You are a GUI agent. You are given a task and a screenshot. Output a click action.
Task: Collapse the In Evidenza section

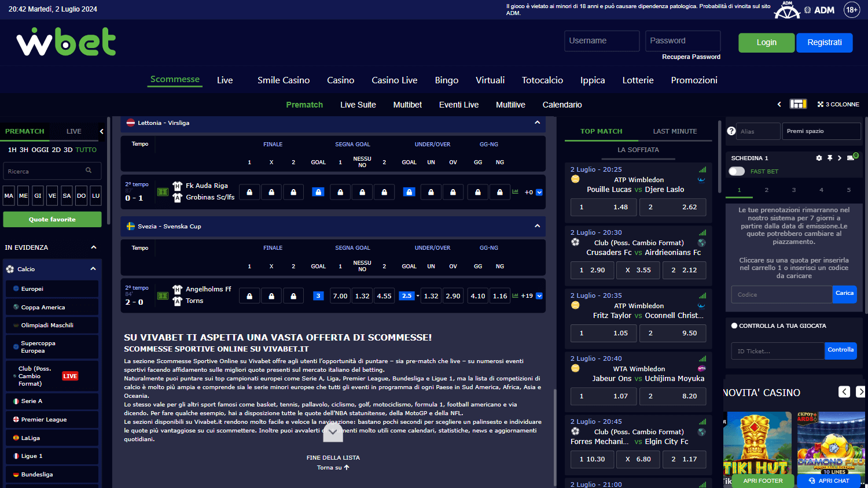click(x=94, y=247)
